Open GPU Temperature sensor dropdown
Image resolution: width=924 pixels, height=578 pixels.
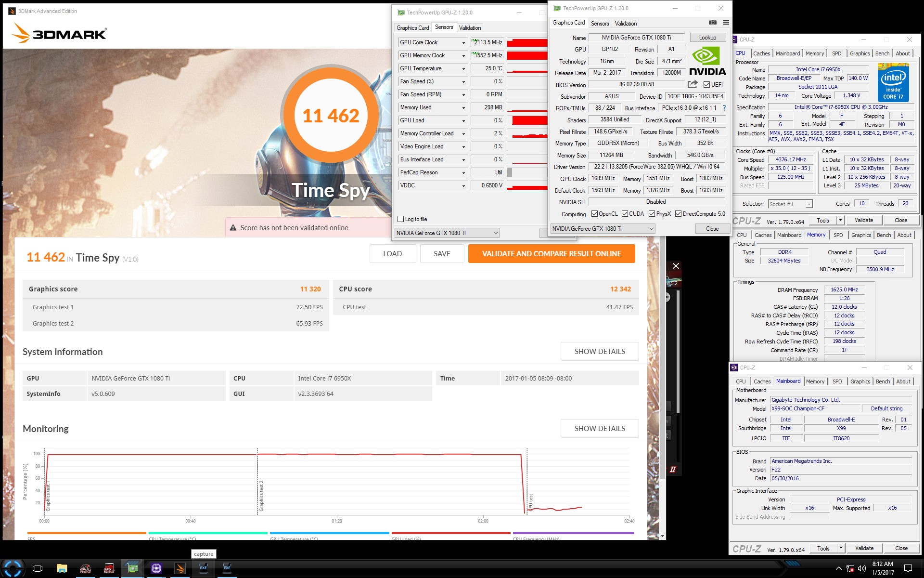click(463, 69)
